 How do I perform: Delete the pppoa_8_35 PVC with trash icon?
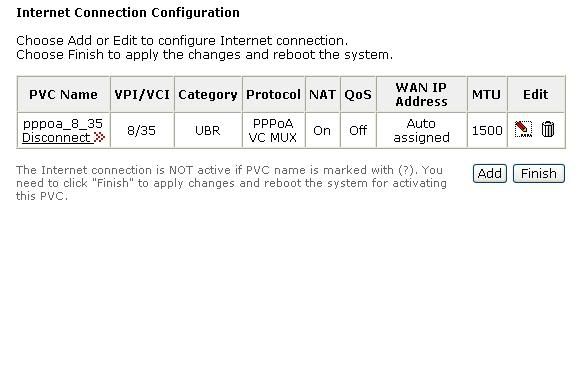point(548,129)
